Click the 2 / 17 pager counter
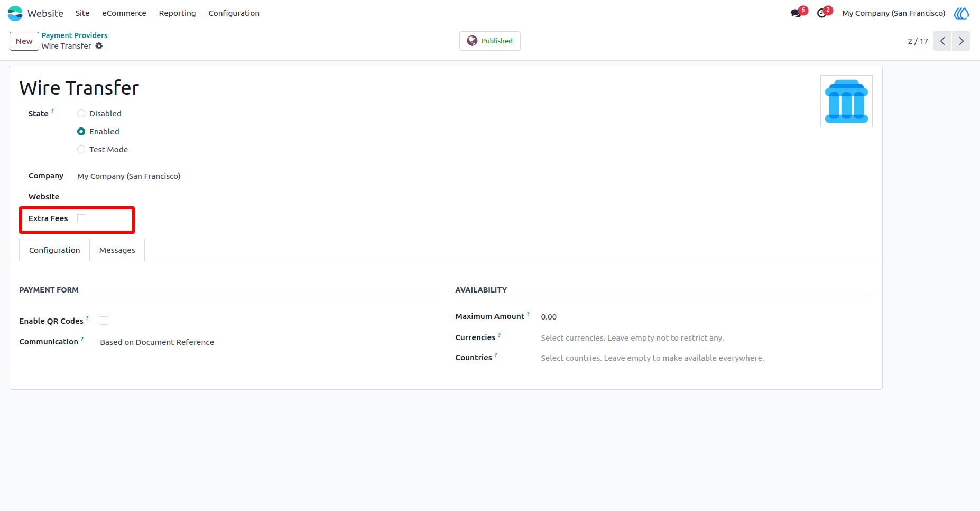 click(918, 41)
